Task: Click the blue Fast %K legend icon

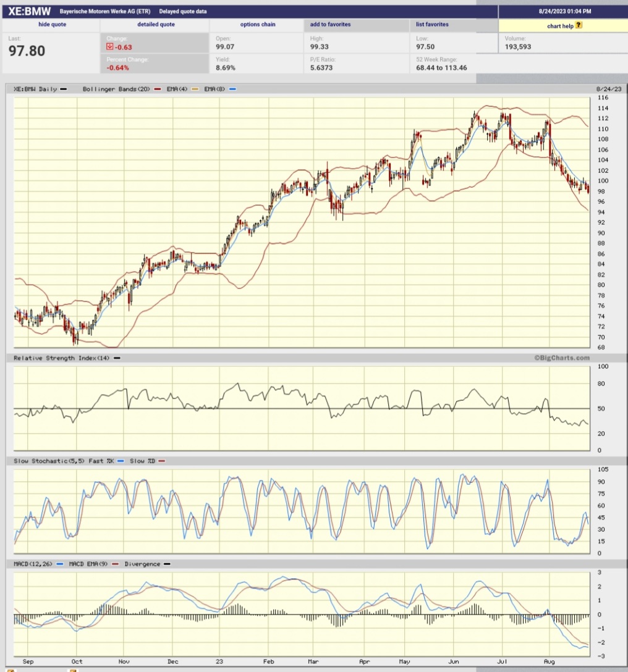Action: click(x=121, y=461)
